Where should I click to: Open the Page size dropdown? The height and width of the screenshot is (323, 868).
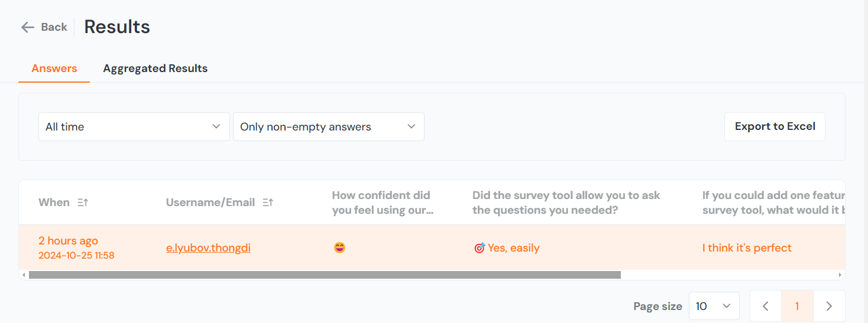[x=714, y=306]
